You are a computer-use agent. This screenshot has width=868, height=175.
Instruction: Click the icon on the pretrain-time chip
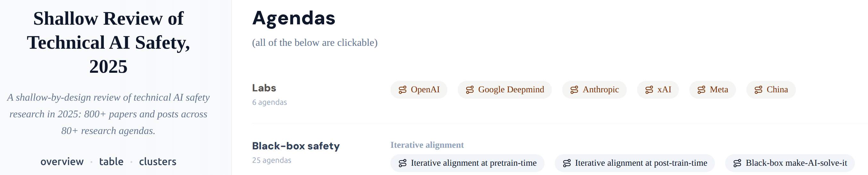point(402,163)
